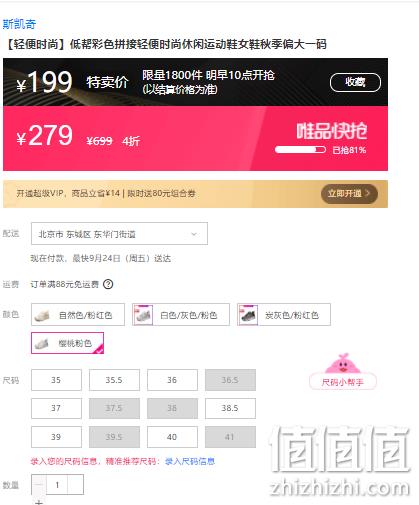Click the quantity input field

[x=57, y=485]
